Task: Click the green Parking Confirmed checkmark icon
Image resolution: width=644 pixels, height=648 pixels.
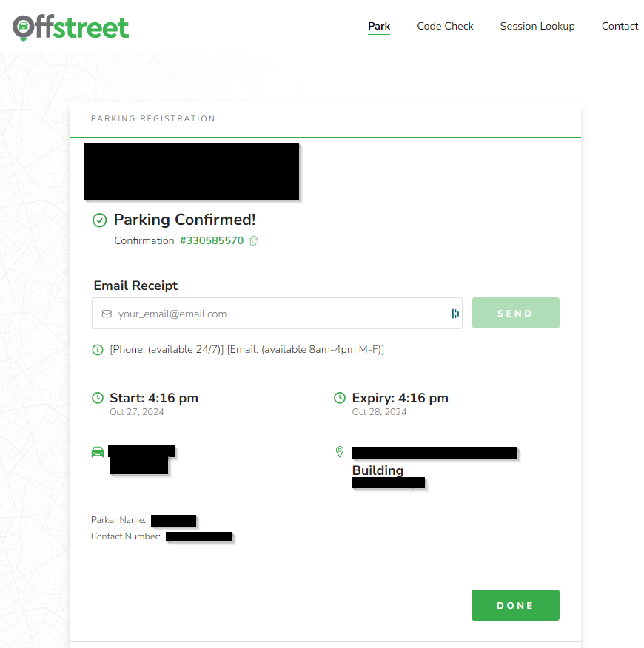Action: [x=100, y=220]
